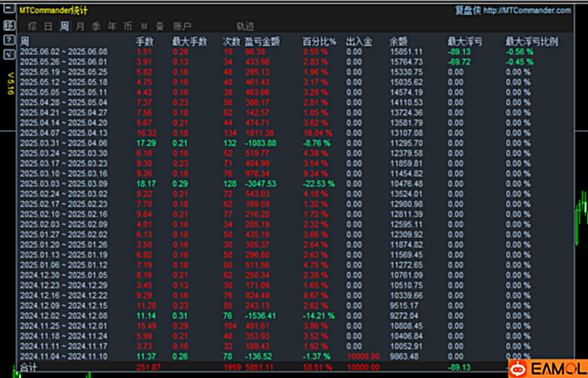
Task: Click the 手数 column header
Action: (145, 41)
